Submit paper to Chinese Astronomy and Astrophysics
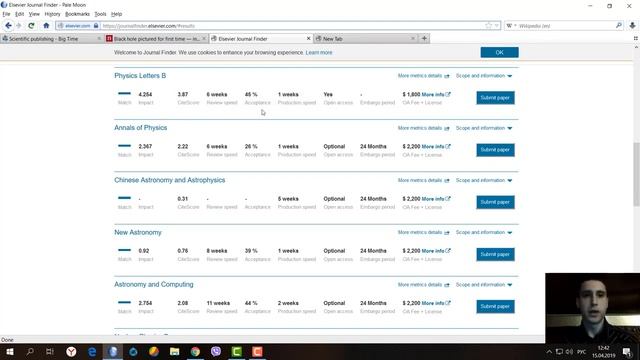The image size is (640, 360). [495, 202]
